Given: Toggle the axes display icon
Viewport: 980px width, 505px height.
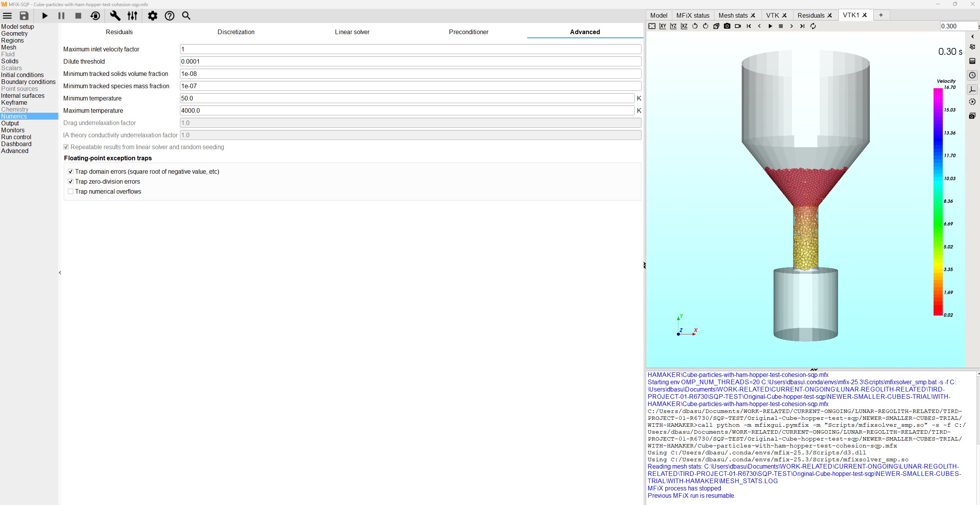Looking at the screenshot, I should tap(972, 90).
